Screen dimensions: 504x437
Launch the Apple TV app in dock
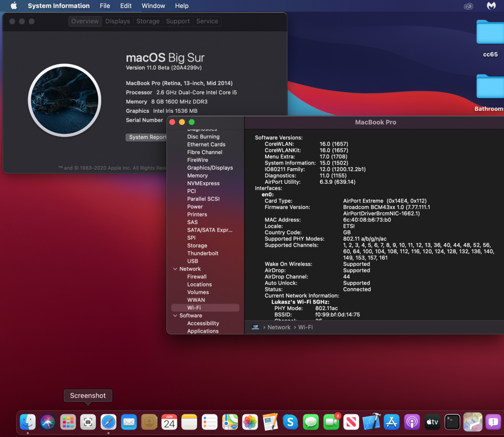(x=432, y=422)
